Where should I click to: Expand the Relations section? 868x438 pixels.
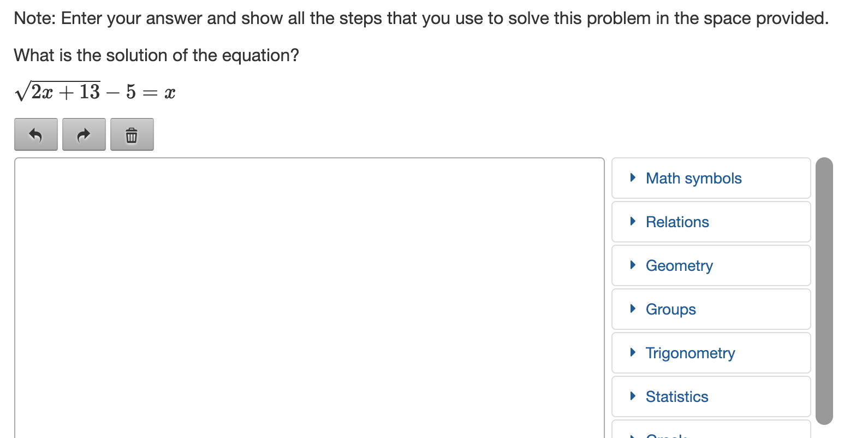711,222
